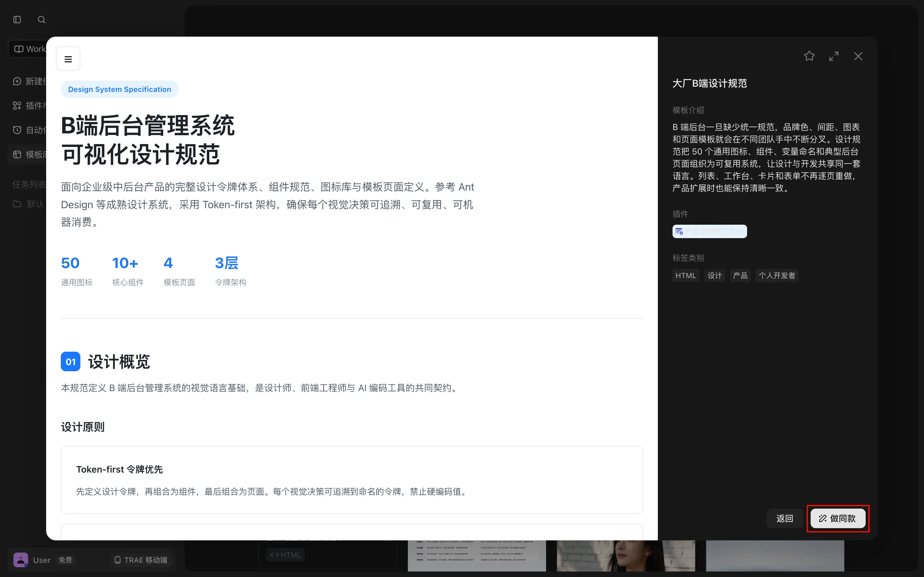
Task: Close the template detail dialog
Action: tap(858, 56)
